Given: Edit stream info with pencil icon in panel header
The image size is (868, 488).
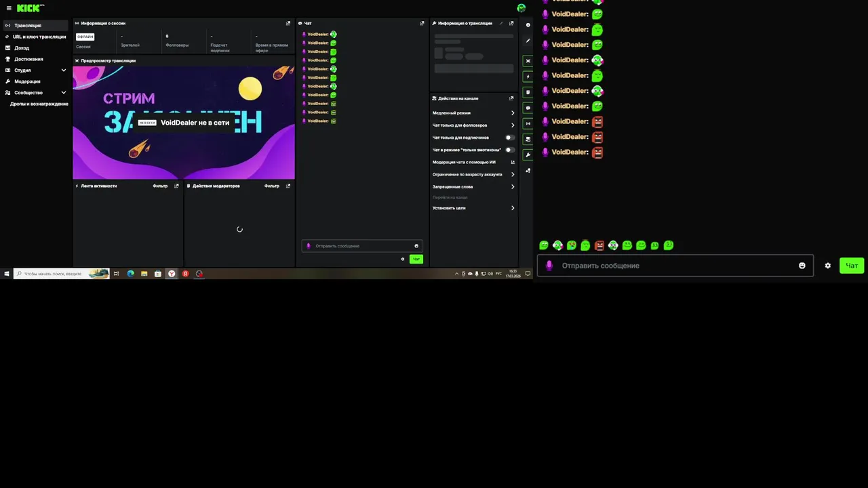Looking at the screenshot, I should click(x=502, y=23).
